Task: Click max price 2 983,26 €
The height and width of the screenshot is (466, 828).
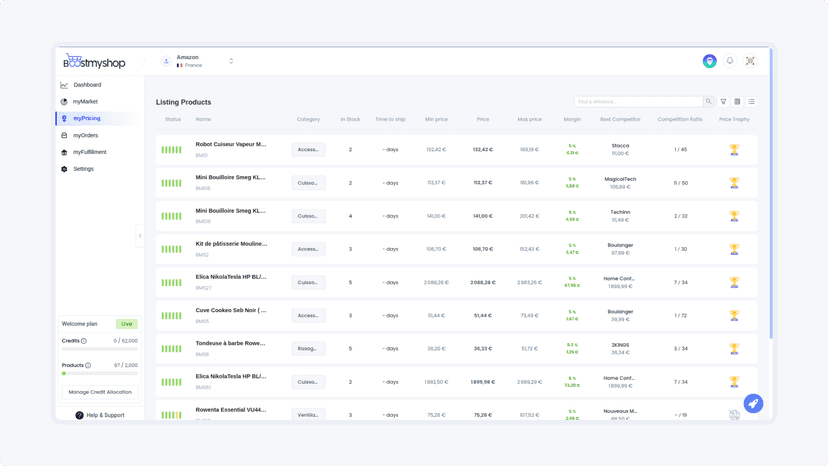Action: pyautogui.click(x=530, y=283)
